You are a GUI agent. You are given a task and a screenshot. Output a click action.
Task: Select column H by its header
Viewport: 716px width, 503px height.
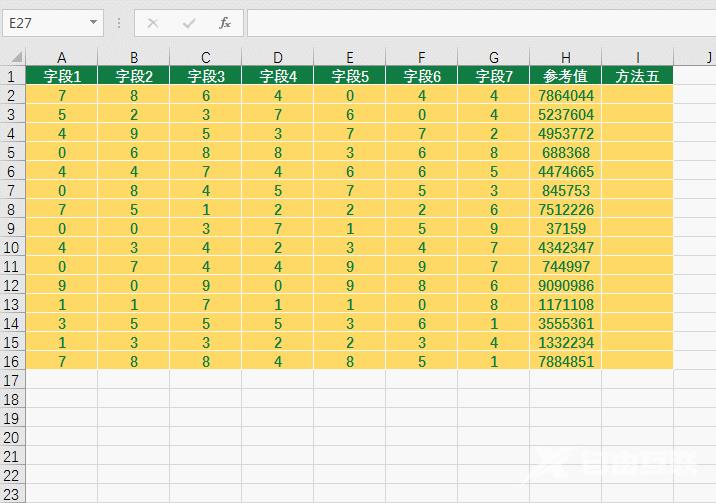566,57
